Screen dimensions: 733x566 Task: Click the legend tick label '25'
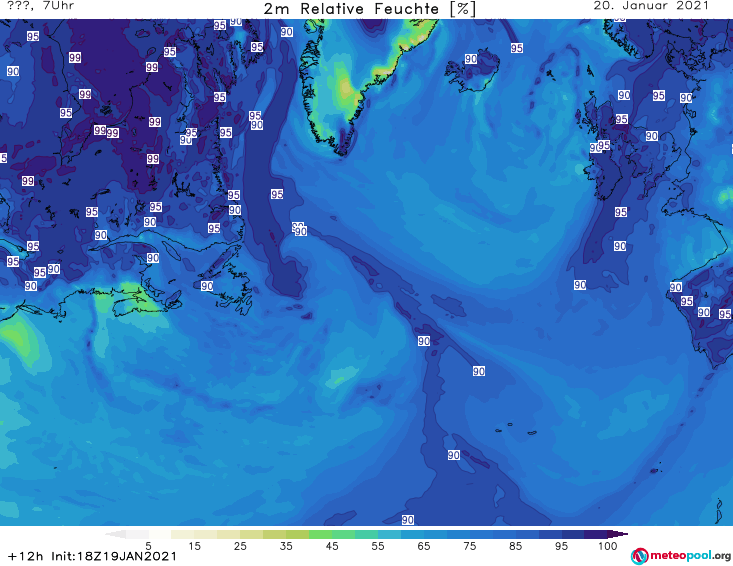[240, 546]
